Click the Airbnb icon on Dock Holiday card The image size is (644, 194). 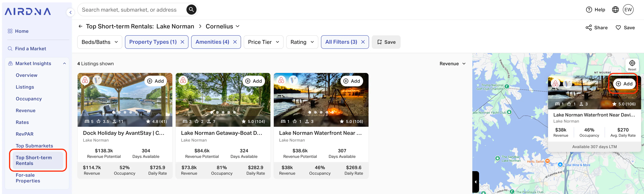point(85,80)
